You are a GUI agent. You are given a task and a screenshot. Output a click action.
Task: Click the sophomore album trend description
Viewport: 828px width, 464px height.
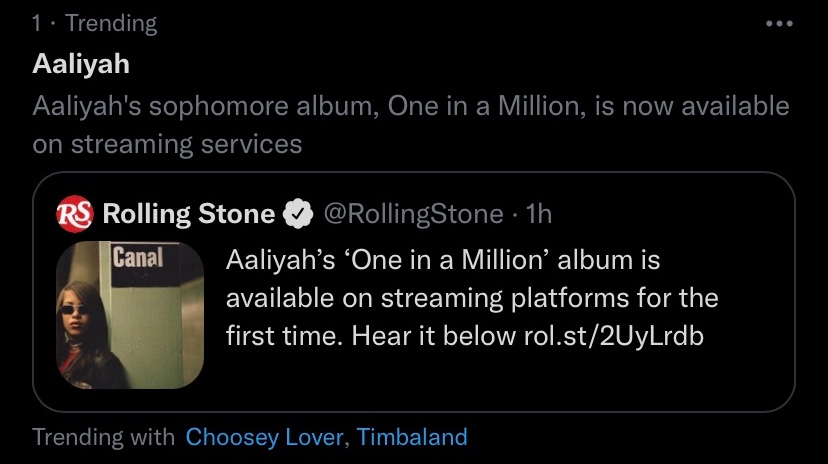click(410, 106)
